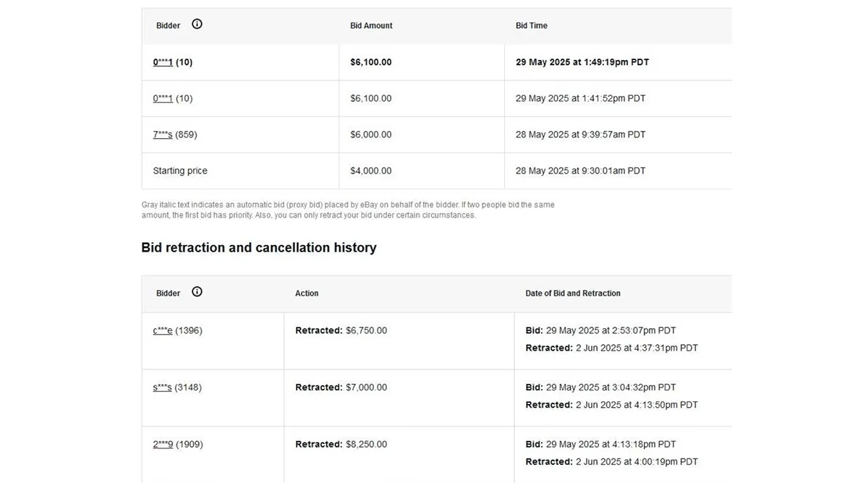The width and height of the screenshot is (868, 488).
Task: Click the Bid Amount column header
Action: click(371, 25)
